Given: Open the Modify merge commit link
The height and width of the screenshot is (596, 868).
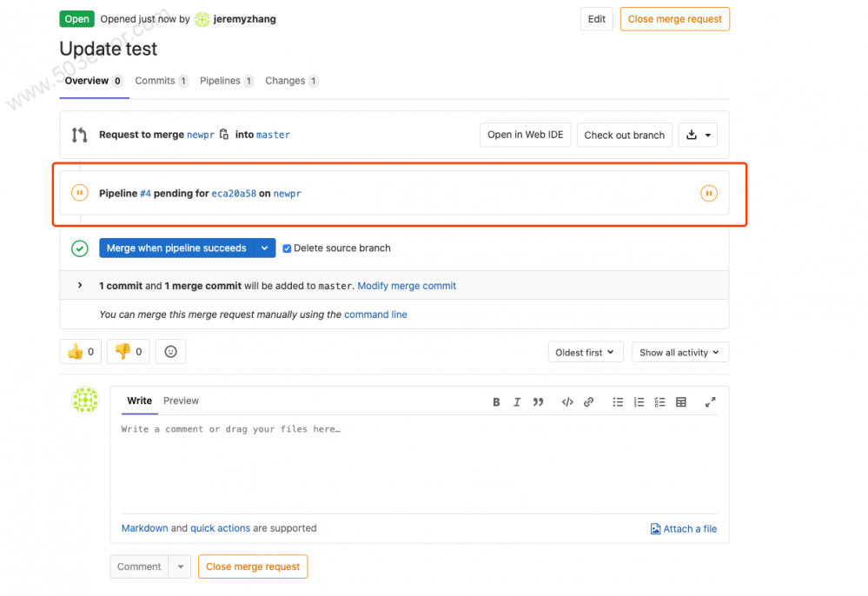Looking at the screenshot, I should coord(407,285).
